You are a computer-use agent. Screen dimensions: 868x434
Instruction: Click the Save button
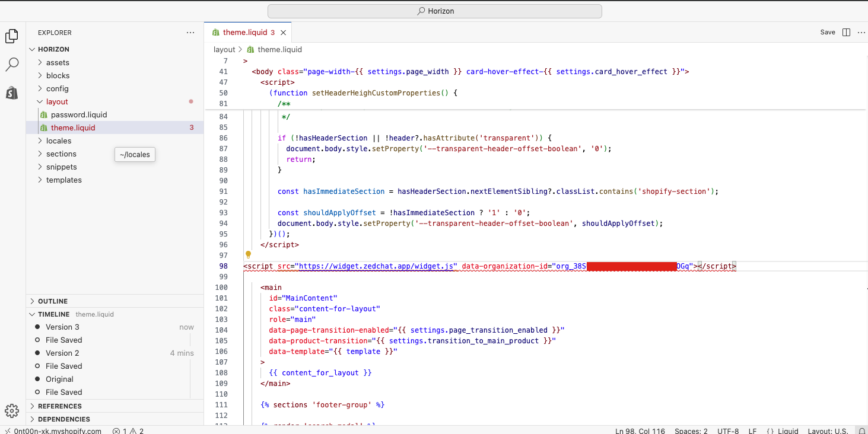[828, 33]
